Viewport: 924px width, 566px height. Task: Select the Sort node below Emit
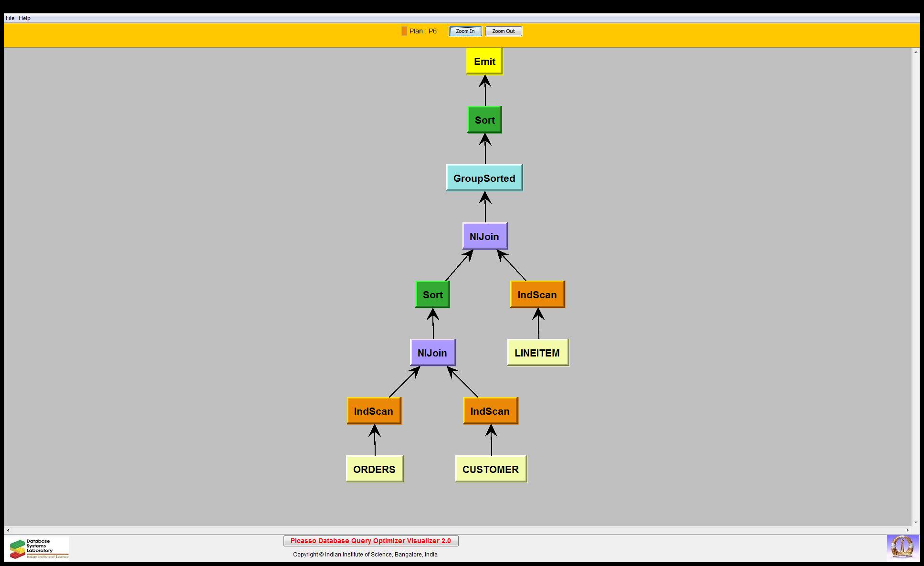pyautogui.click(x=484, y=120)
